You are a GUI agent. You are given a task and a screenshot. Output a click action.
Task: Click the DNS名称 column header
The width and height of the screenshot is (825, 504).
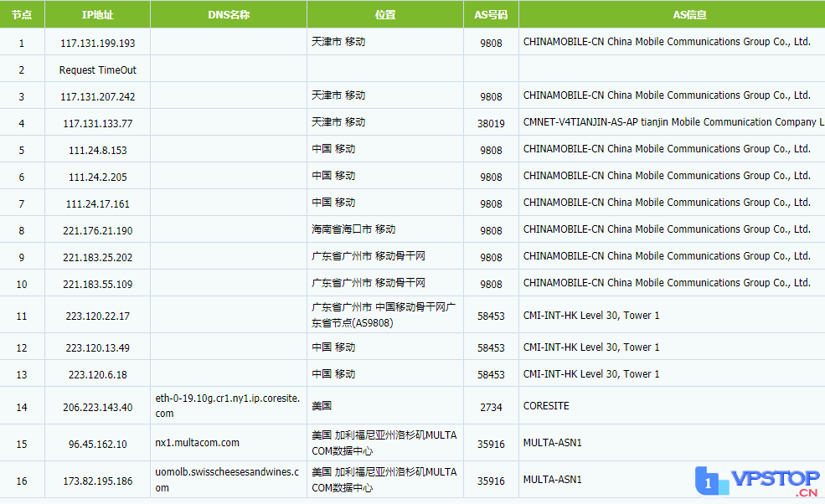229,15
